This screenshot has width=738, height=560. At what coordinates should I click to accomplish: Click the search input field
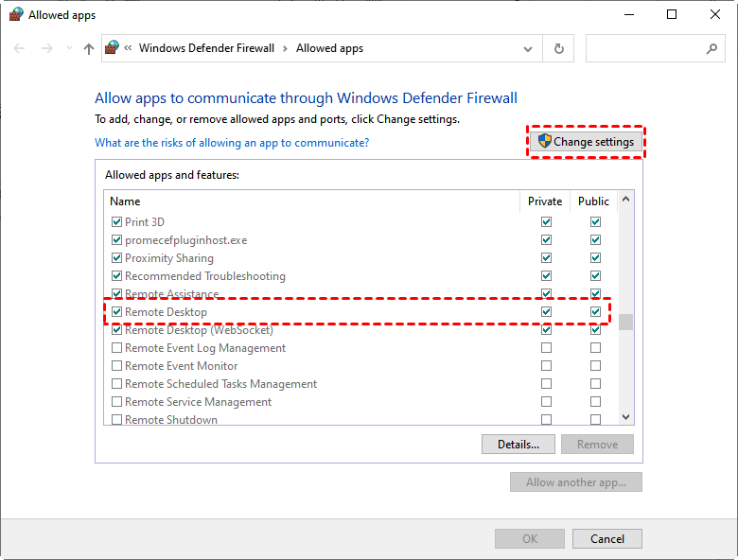coord(643,48)
